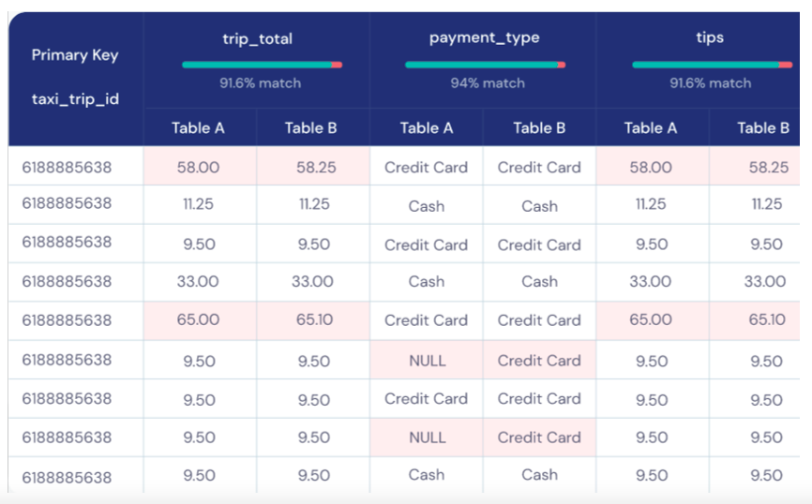This screenshot has height=504, width=812.
Task: Select the 11.25 cell in tips Table A
Action: 651,205
